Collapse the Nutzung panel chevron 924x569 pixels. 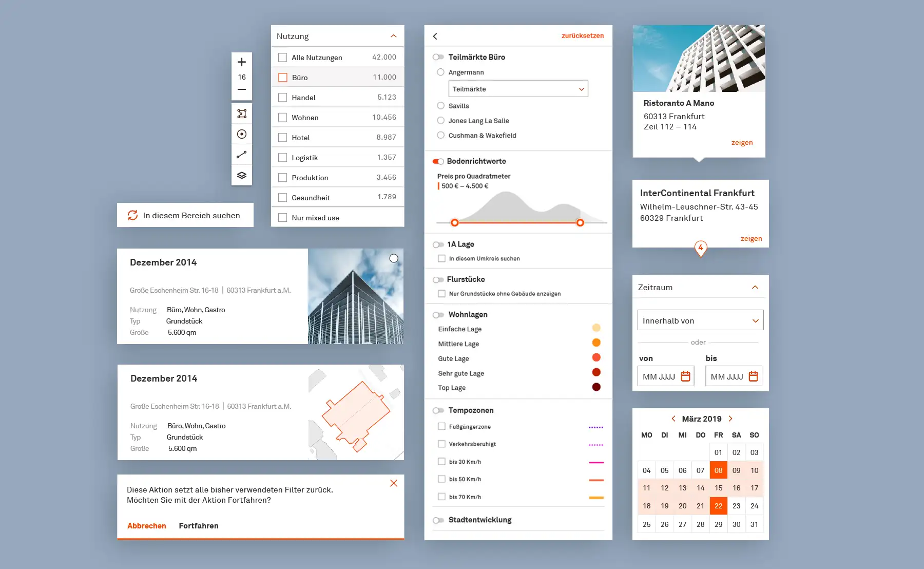point(394,36)
